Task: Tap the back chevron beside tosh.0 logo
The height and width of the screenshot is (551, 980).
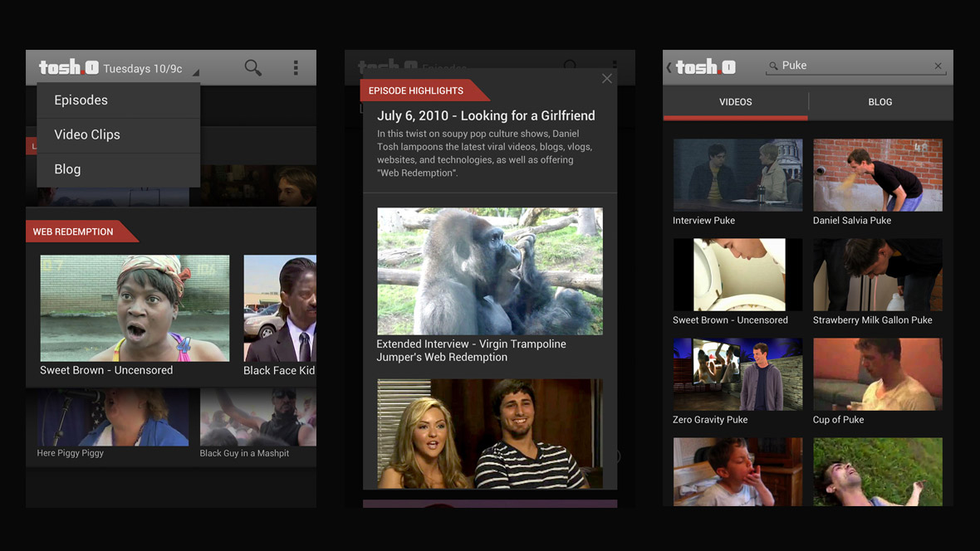Action: coord(669,67)
